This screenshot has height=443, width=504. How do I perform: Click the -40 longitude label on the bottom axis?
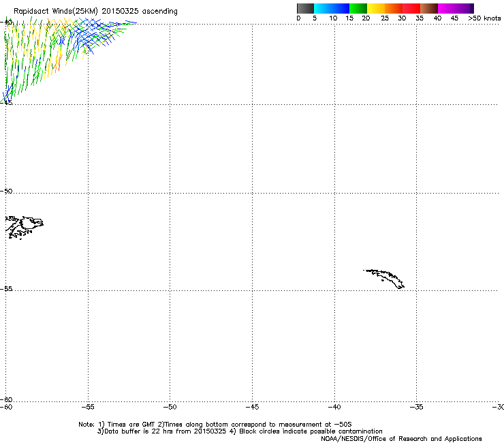(x=334, y=407)
